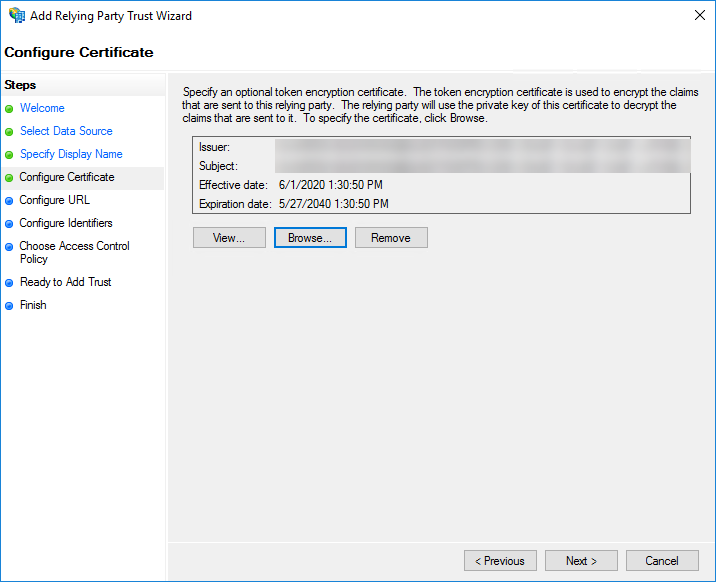The height and width of the screenshot is (582, 716).
Task: Click the green bullet beside Specify Display Name
Action: coord(9,155)
